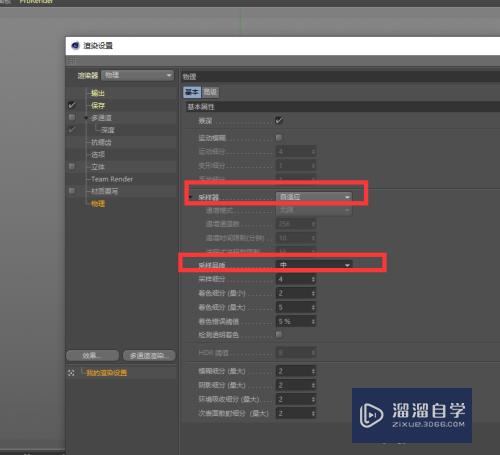This screenshot has height=455, width=500.
Task: Click the Cinema 4D logo in title bar
Action: (75, 45)
